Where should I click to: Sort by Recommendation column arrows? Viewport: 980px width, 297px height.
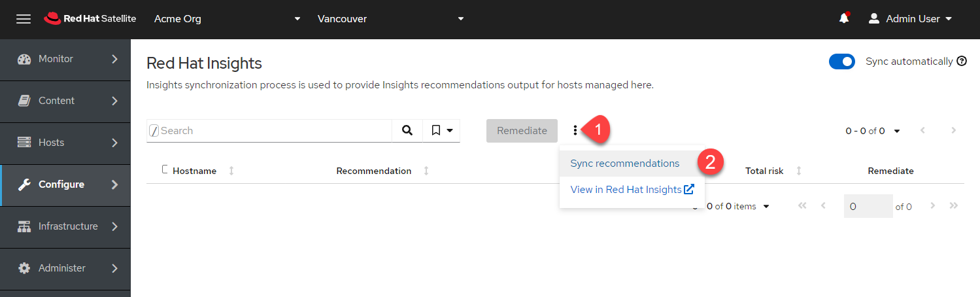pos(426,171)
